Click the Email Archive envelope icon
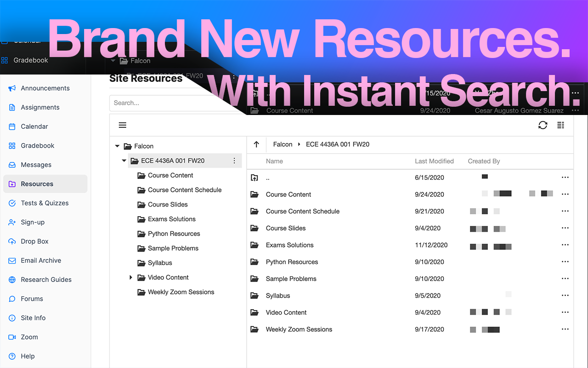Screen dimensions: 588x368 (12, 260)
